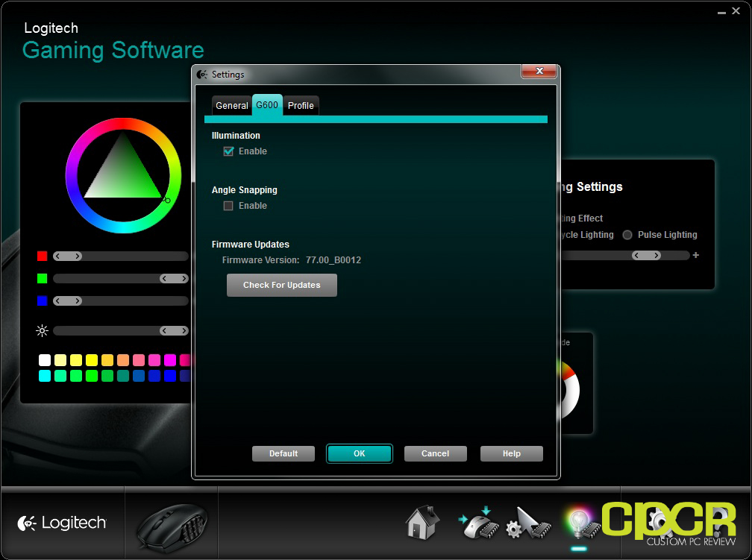Click the red channel square icon
752x560 pixels.
click(x=43, y=256)
